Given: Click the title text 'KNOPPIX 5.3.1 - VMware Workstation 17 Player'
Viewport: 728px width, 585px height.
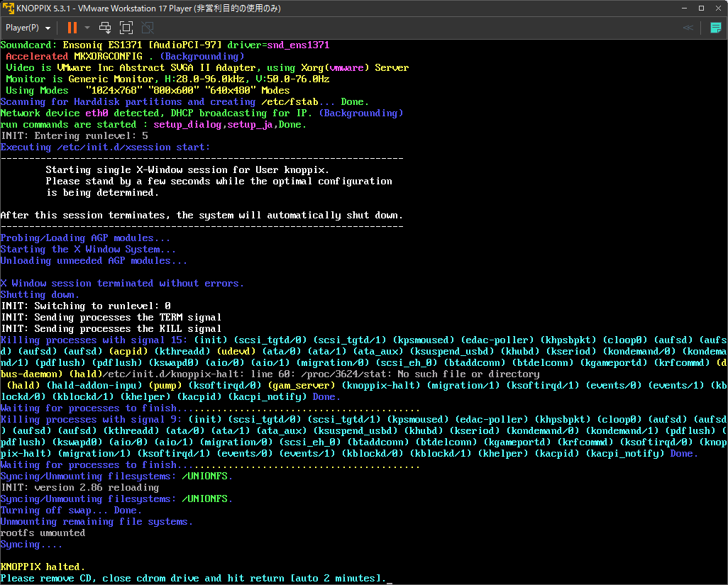Looking at the screenshot, I should pos(104,9).
